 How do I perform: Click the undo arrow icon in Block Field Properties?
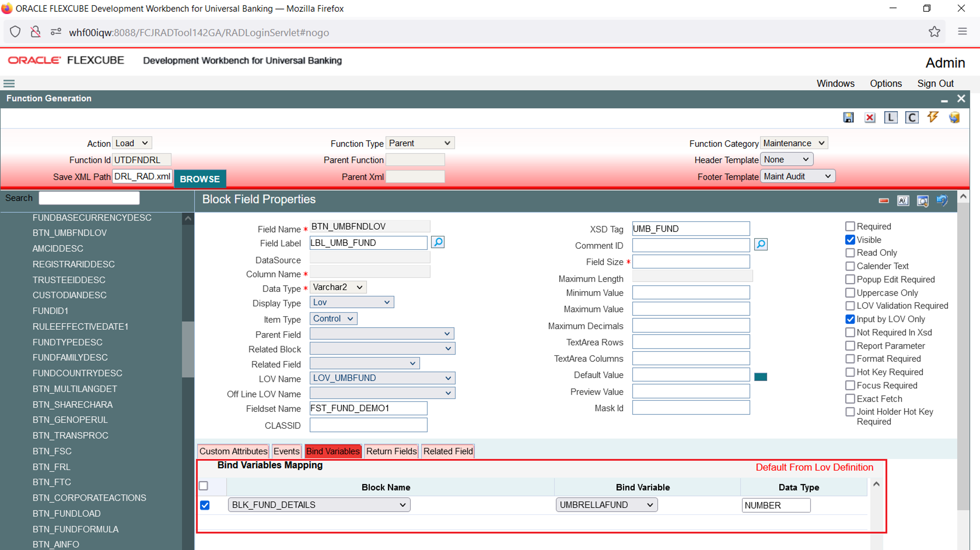[942, 200]
